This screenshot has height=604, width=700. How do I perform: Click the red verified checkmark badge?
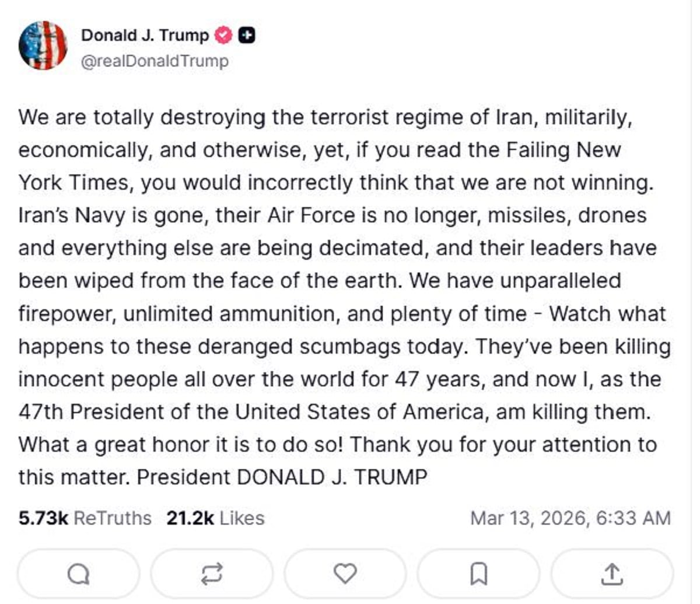pyautogui.click(x=223, y=36)
